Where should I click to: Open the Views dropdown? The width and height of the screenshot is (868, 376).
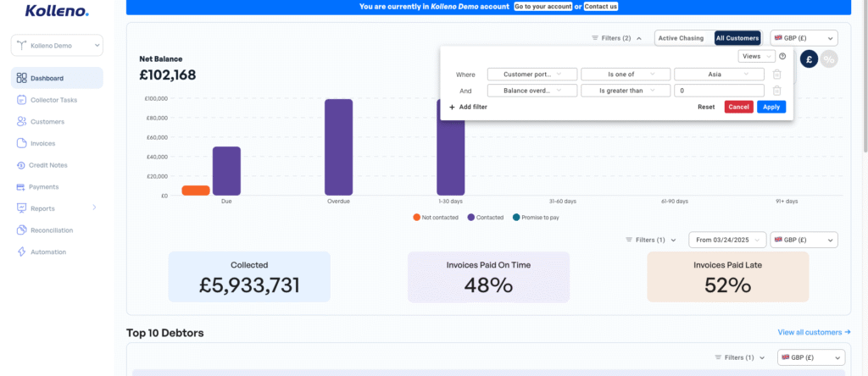[x=756, y=57]
